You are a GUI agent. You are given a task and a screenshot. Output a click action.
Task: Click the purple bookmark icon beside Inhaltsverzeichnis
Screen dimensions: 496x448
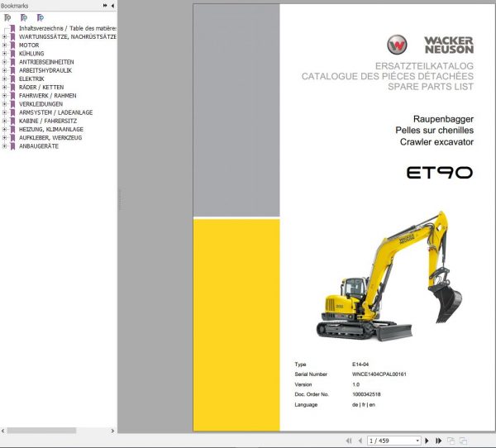[x=12, y=28]
